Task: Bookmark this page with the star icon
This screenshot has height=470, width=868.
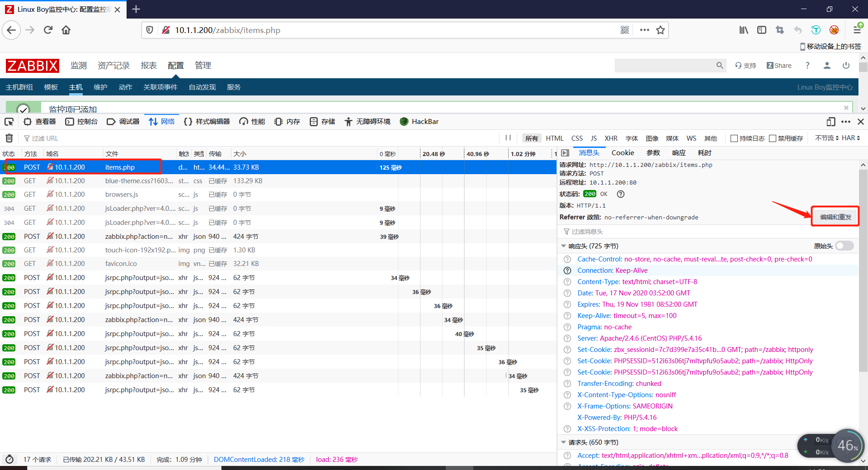Action: coord(660,30)
